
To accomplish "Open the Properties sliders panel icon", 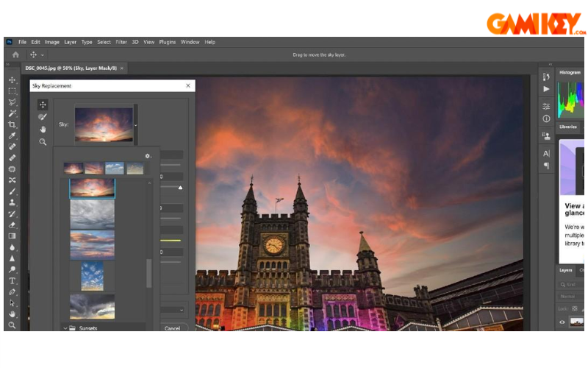I will 546,106.
